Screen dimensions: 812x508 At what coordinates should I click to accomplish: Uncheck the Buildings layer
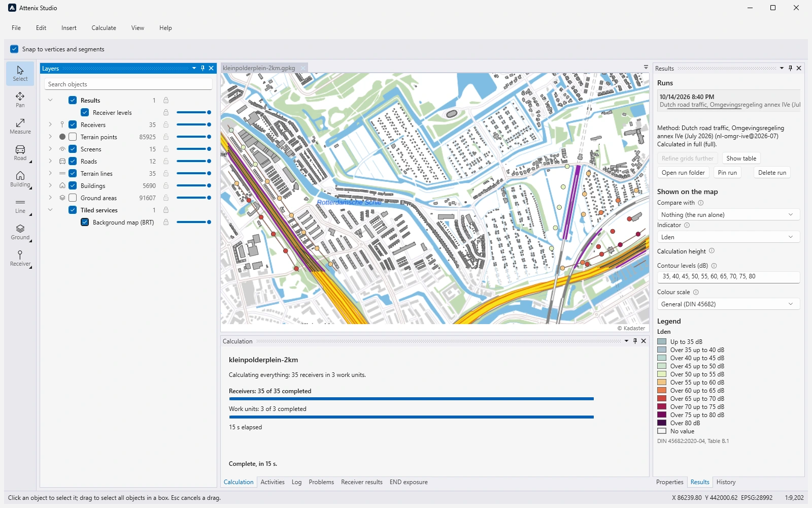pyautogui.click(x=73, y=185)
